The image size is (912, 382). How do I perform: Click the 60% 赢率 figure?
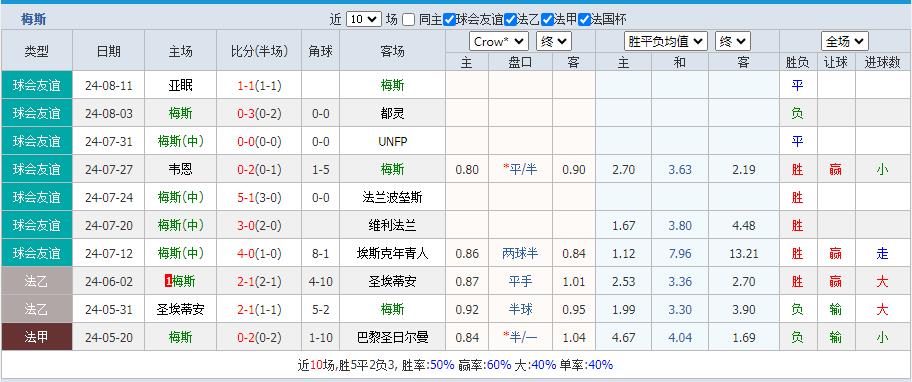499,365
